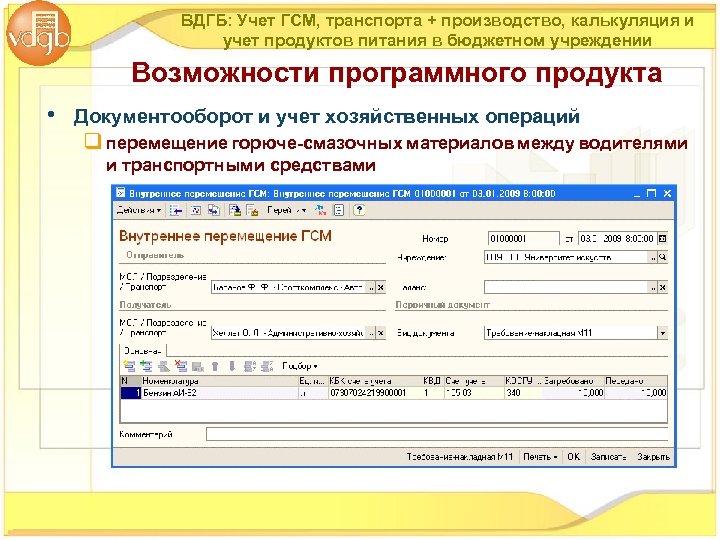The width and height of the screenshot is (720, 540).
Task: Click the Учреждение field value
Action: (x=566, y=258)
